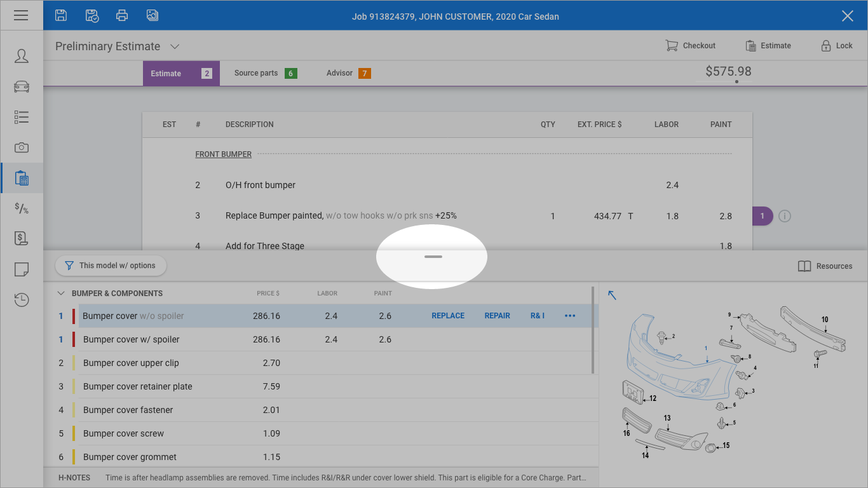Viewport: 868px width, 488px height.
Task: Expand the Preliminary Estimate dropdown
Action: tap(175, 46)
